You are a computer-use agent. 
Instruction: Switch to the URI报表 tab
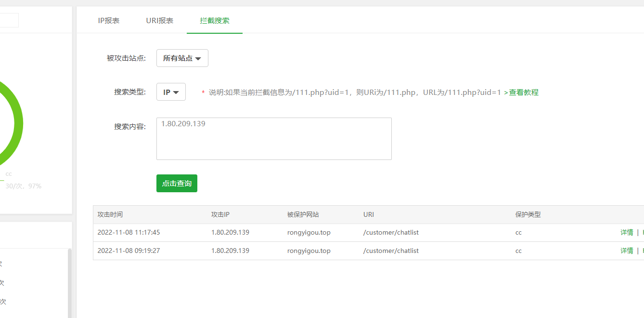[x=160, y=20]
